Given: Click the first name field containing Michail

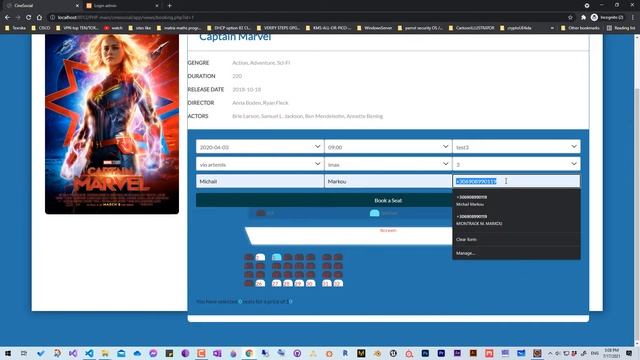Looking at the screenshot, I should tap(260, 181).
